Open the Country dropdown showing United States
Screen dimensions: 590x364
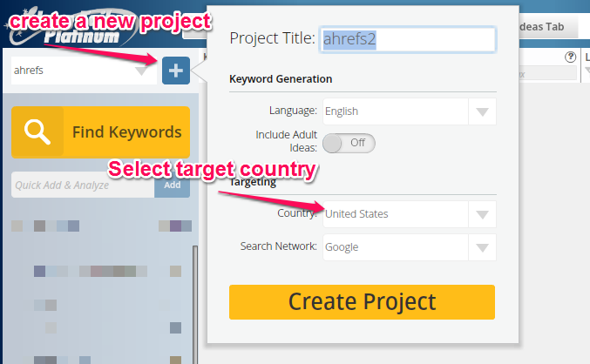click(x=410, y=214)
